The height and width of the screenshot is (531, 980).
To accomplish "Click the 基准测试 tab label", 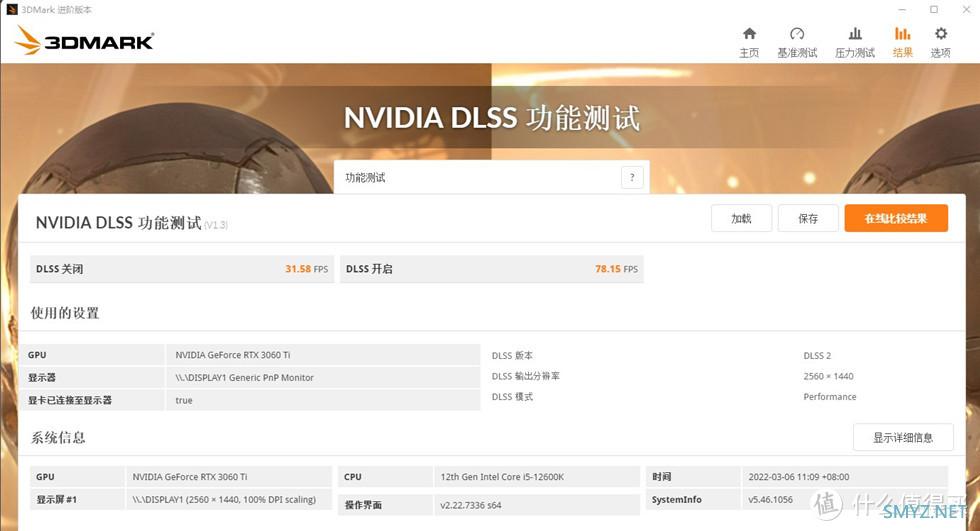I will [797, 53].
